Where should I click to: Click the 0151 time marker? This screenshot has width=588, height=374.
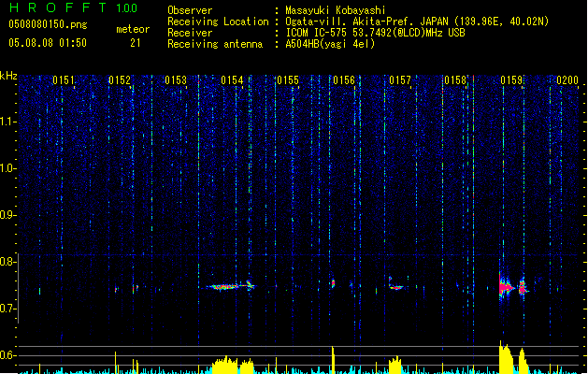[64, 80]
